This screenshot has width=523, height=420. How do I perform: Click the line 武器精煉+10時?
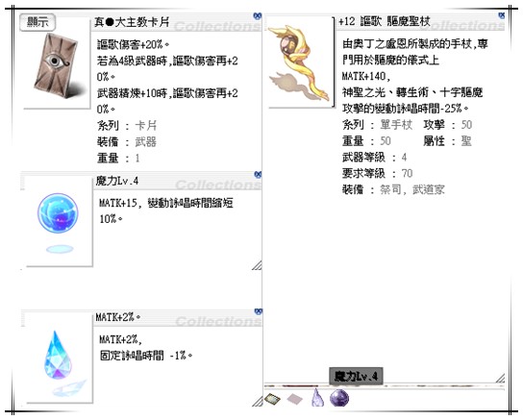click(167, 93)
